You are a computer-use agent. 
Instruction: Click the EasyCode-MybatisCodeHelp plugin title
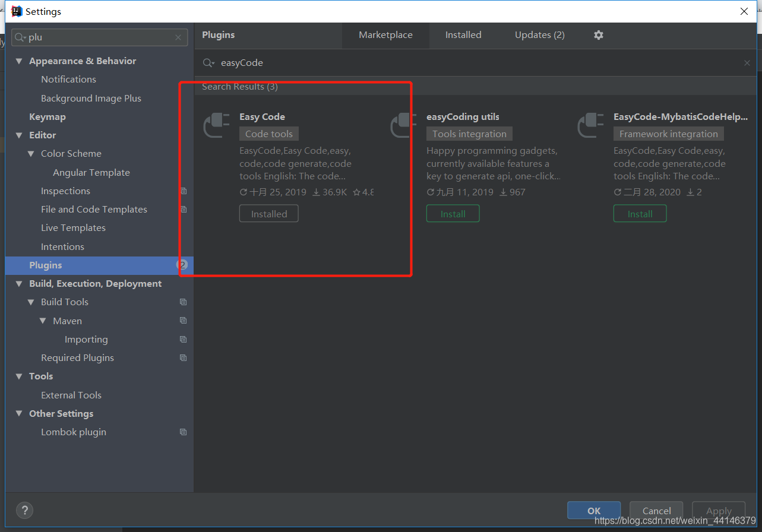tap(681, 117)
